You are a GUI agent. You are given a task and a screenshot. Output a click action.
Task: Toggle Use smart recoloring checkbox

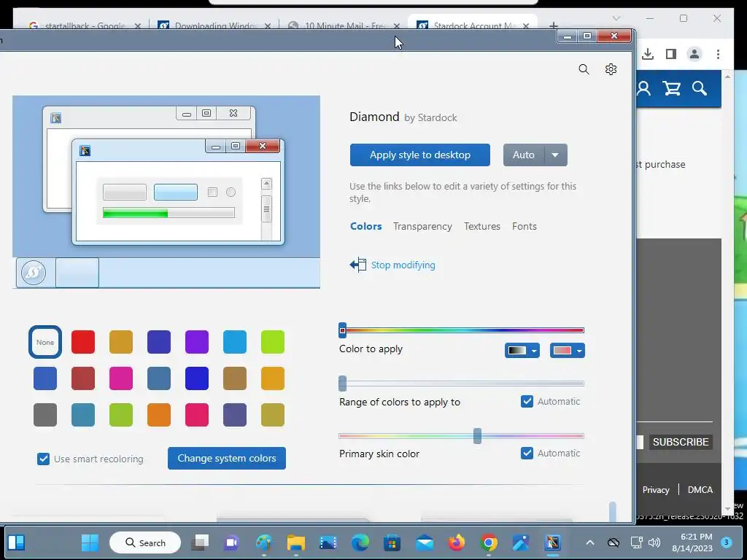click(43, 459)
